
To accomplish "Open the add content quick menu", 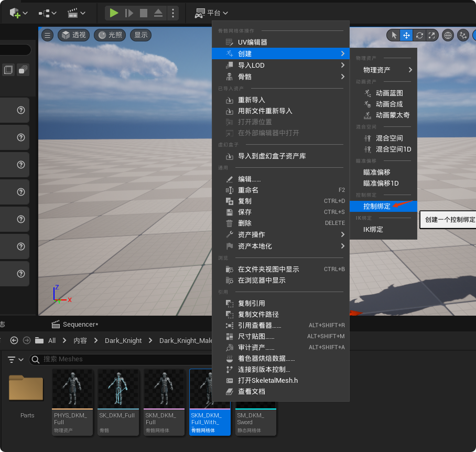I will click(18, 13).
